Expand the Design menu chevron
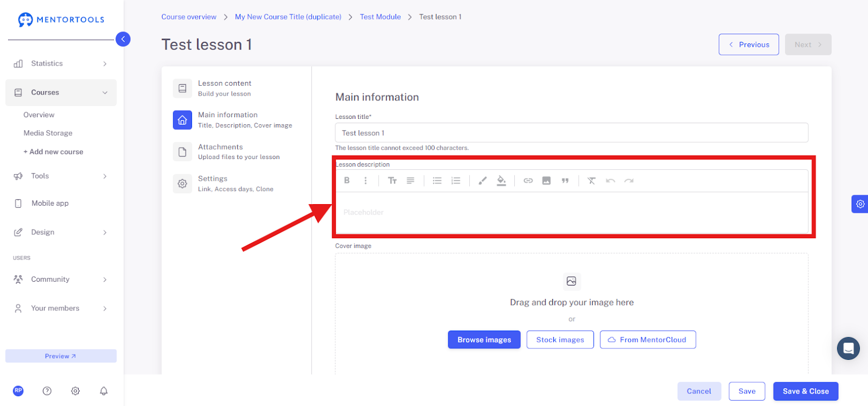 pyautogui.click(x=105, y=232)
